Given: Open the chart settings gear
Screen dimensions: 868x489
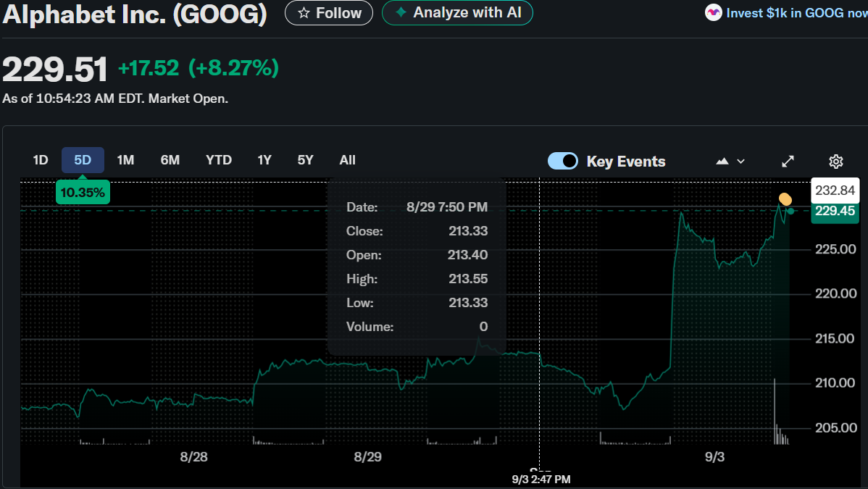Looking at the screenshot, I should coord(836,161).
